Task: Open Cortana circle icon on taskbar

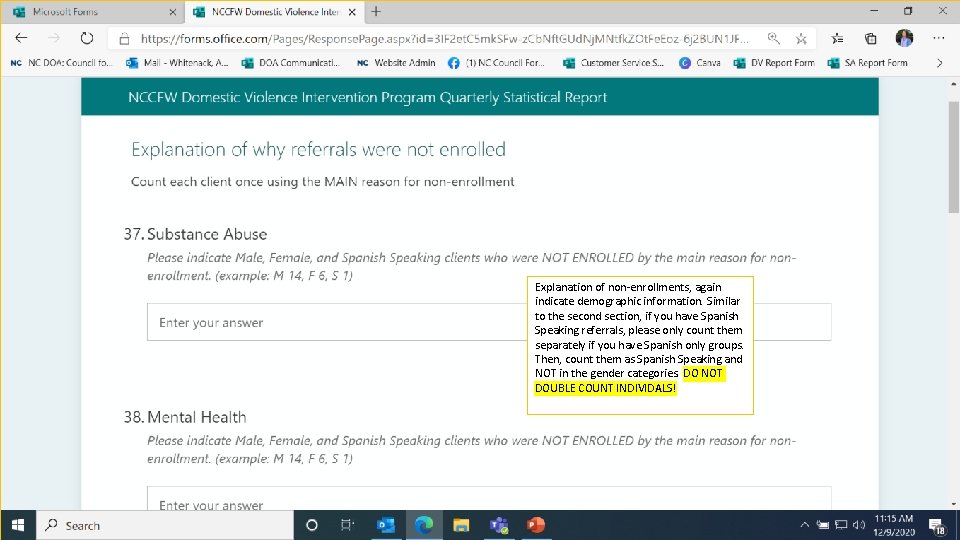Action: 312,525
